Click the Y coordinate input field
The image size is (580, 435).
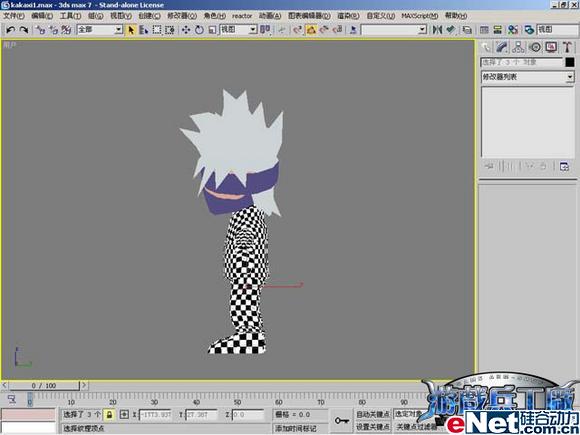pos(201,415)
